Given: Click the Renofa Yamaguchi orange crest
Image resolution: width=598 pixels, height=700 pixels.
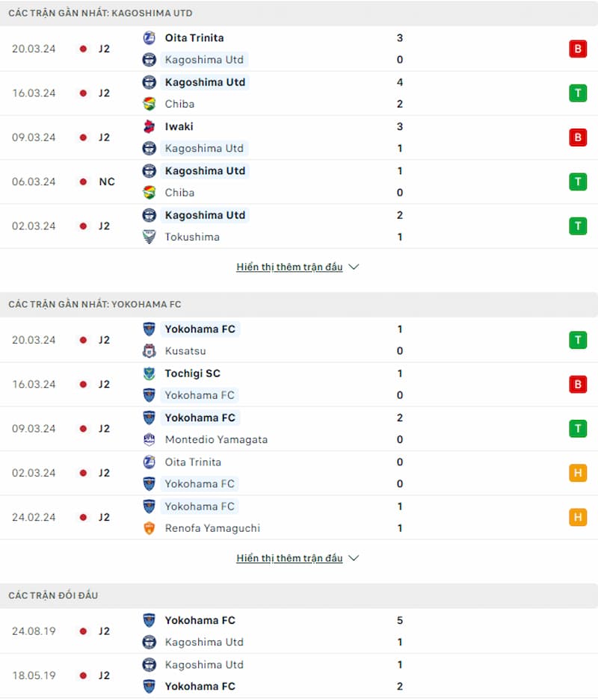Looking at the screenshot, I should point(149,528).
